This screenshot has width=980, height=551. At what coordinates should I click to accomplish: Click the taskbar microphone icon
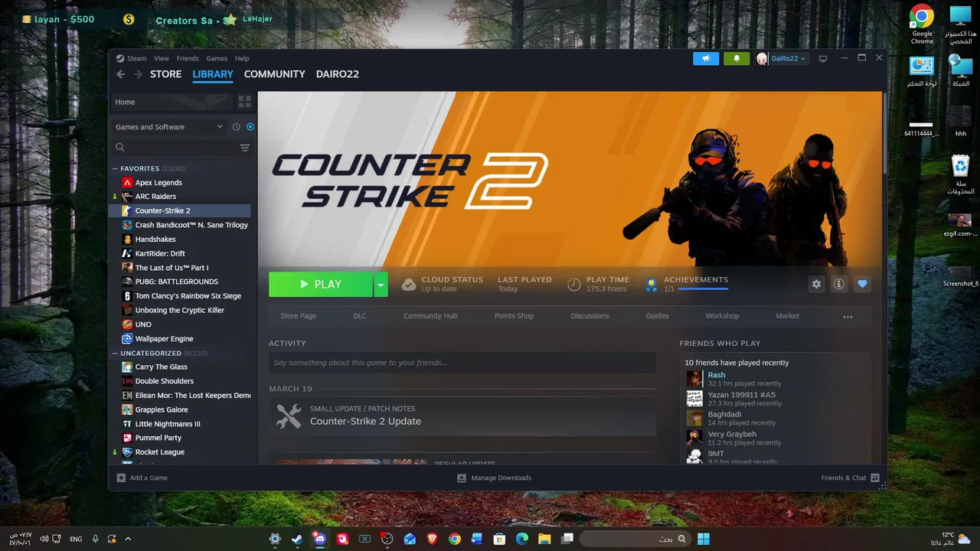tap(96, 539)
